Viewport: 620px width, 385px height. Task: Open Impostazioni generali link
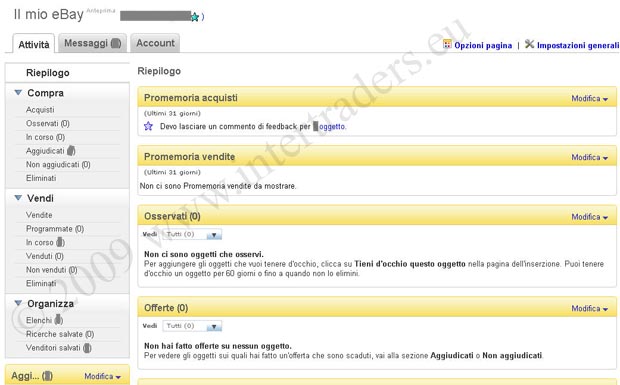click(578, 45)
